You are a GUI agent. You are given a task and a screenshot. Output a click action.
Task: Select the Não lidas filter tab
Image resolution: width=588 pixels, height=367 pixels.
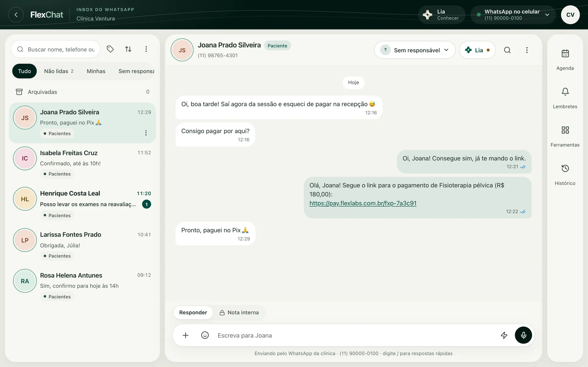(59, 71)
